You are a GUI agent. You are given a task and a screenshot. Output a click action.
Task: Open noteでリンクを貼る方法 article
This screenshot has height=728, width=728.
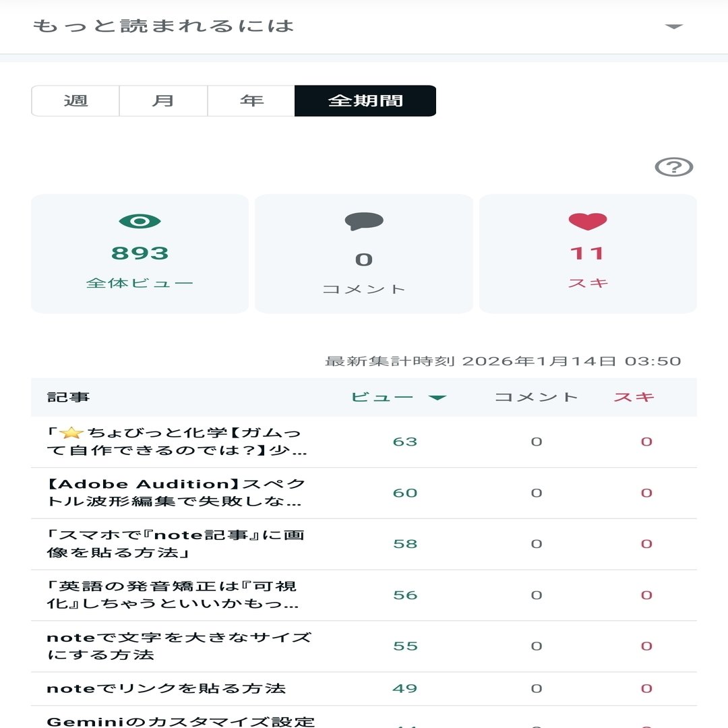[x=166, y=688]
